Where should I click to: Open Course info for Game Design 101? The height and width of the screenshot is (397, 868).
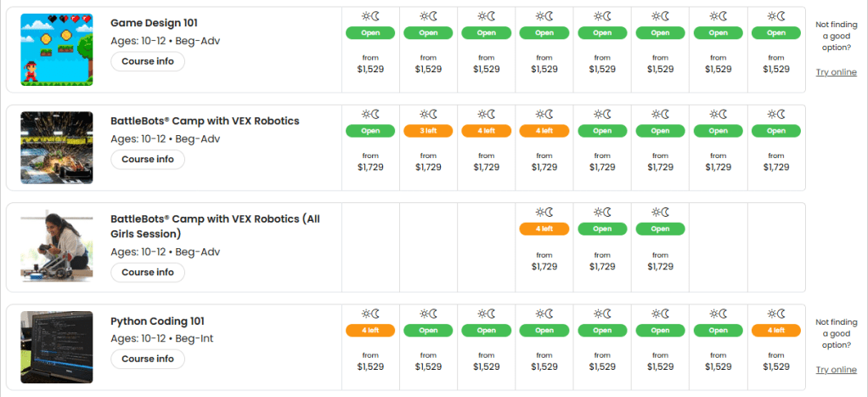click(148, 61)
